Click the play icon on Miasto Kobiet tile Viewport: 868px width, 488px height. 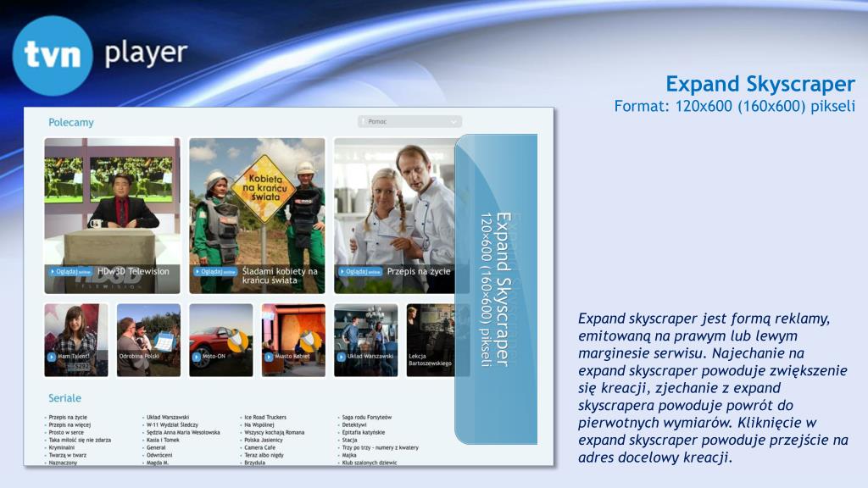(x=269, y=357)
